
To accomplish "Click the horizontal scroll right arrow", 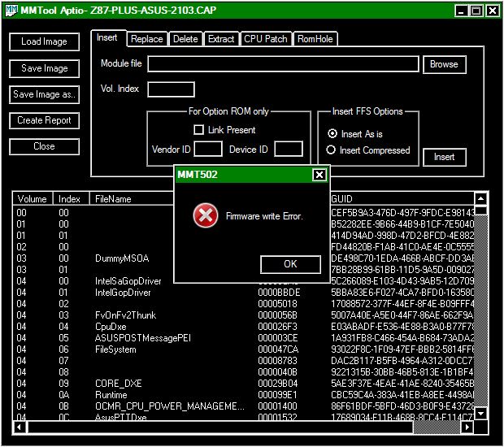I will (x=467, y=427).
